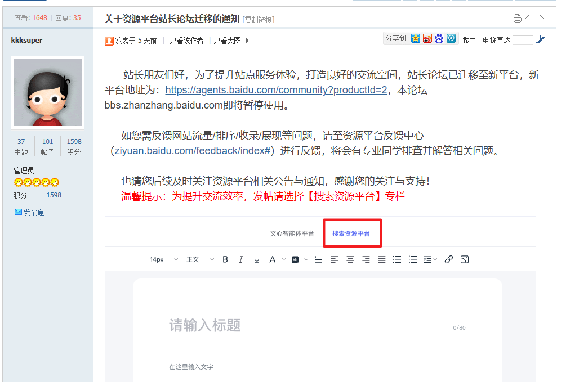This screenshot has width=588, height=382.
Task: Open the agents.baidu.com community link
Action: pyautogui.click(x=276, y=90)
